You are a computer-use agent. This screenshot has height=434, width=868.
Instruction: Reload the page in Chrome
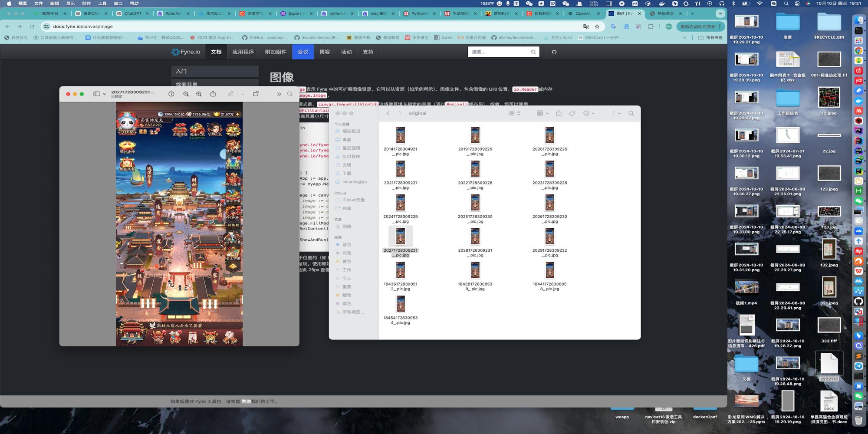[x=32, y=26]
